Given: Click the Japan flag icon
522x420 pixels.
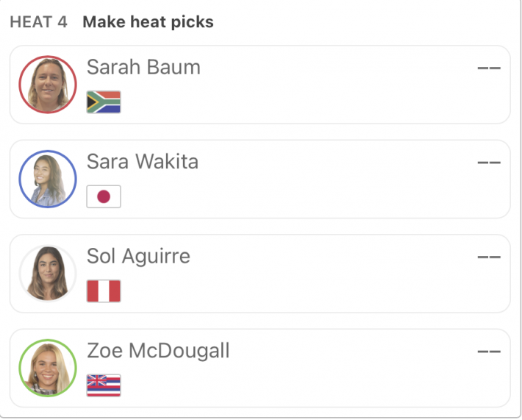Looking at the screenshot, I should pyautogui.click(x=104, y=196).
